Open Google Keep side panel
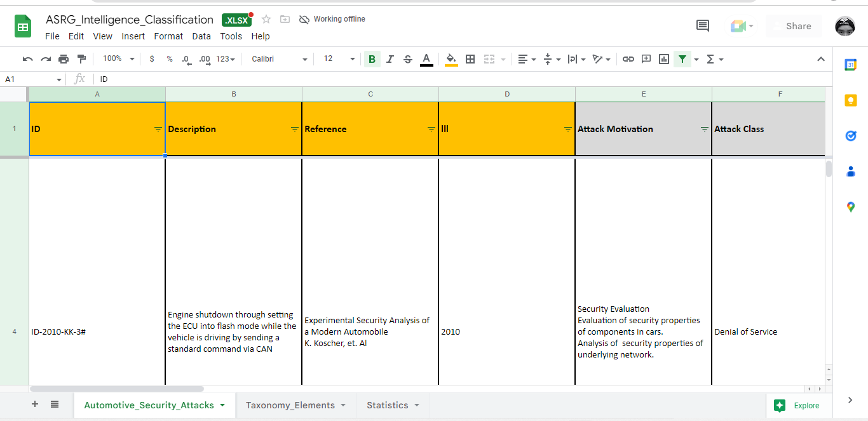 pyautogui.click(x=851, y=100)
